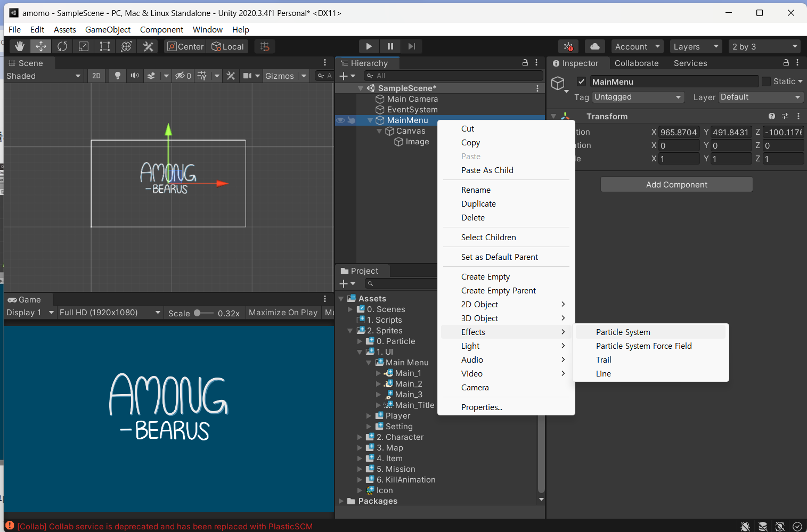Open Transform component options menu
Screen dimensions: 807x532
tap(798, 116)
